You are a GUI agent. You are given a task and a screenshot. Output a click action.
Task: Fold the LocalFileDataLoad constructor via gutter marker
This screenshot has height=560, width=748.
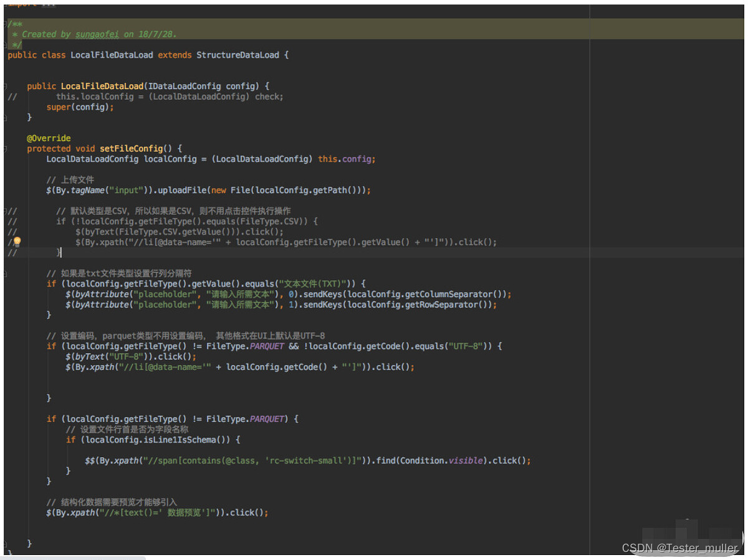pos(6,86)
